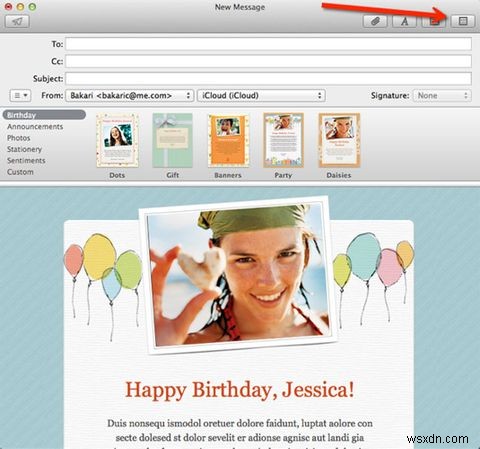
Task: Minimize the New Message window
Action: 20,6
